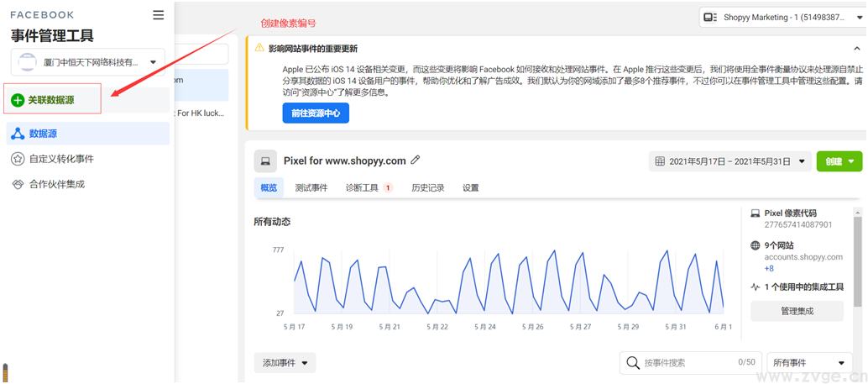
Task: Open the 所有事件 filter dropdown
Action: (x=809, y=363)
